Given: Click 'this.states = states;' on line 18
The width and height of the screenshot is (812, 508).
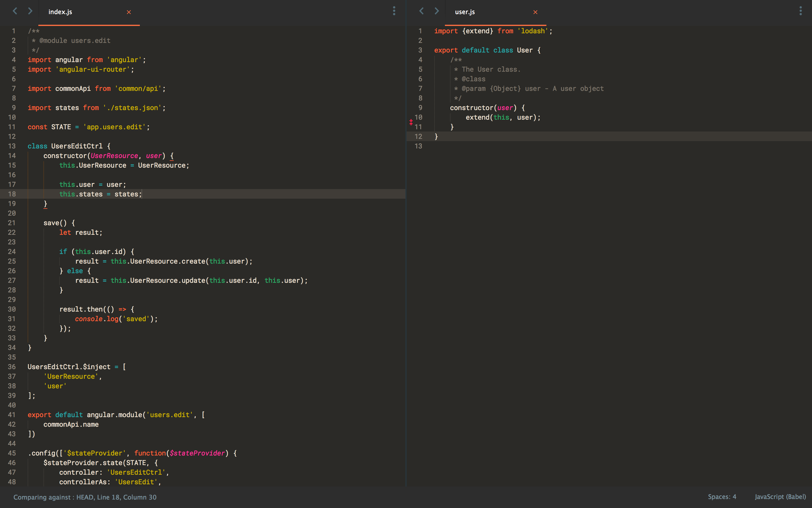Looking at the screenshot, I should (x=101, y=194).
